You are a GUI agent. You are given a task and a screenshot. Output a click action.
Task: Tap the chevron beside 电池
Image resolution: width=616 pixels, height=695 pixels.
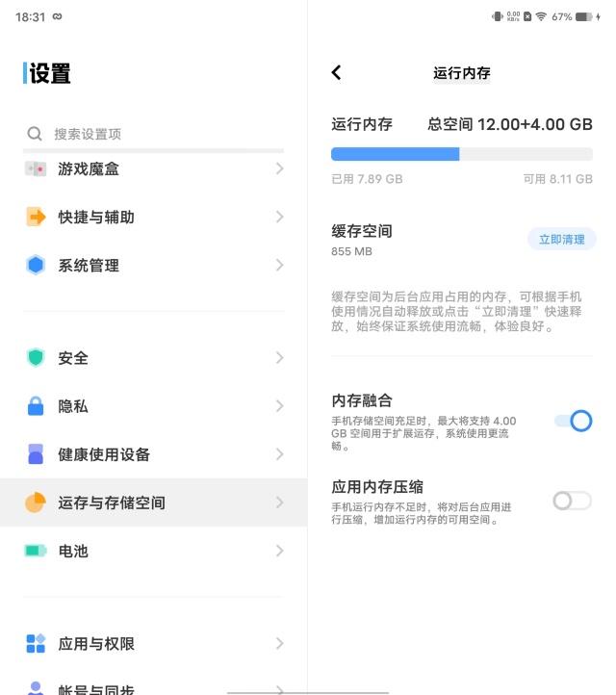(x=279, y=551)
